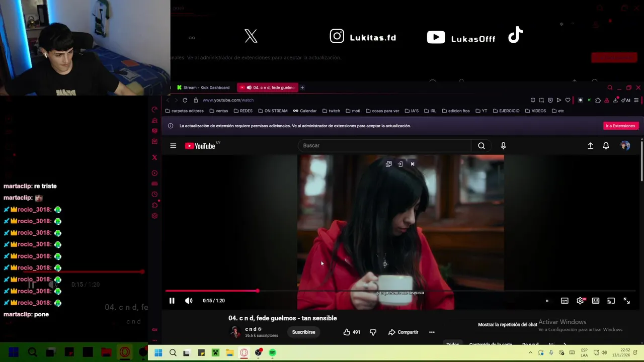Like the video with 491 likes
Viewport: 644px width, 362px height.
click(x=352, y=332)
